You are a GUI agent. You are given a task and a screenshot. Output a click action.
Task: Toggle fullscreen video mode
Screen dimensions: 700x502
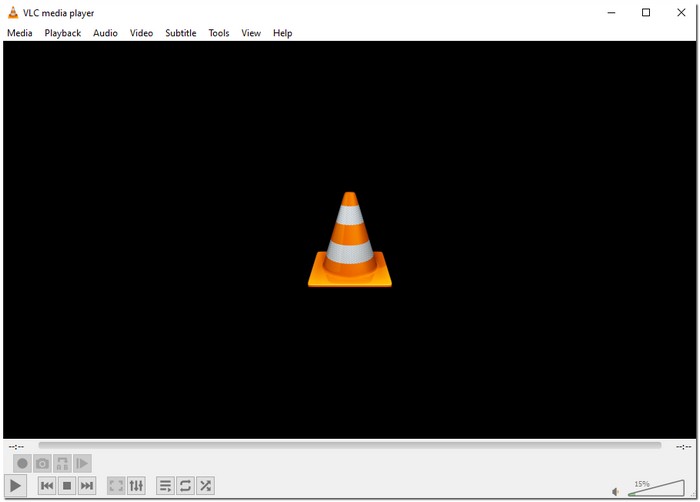(116, 485)
